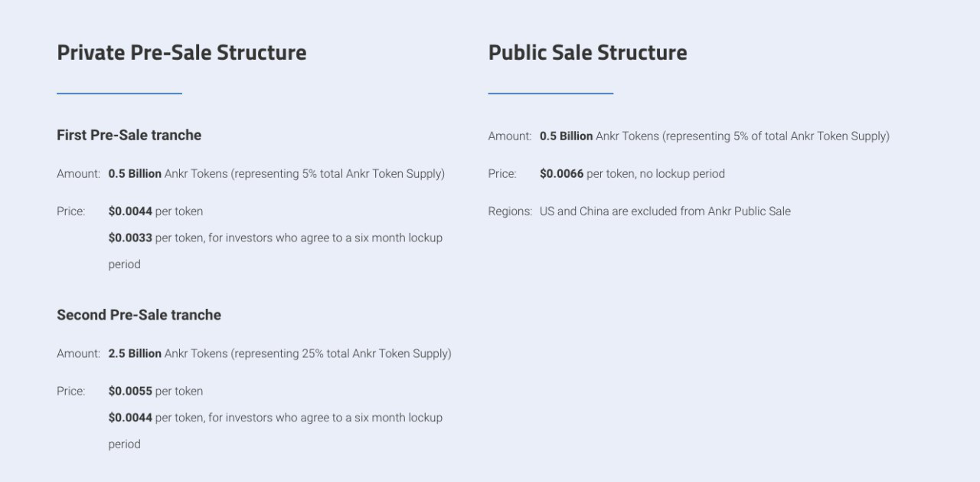Screen dimensions: 980x482
Task: Click the blue underline beneath Private Pre-Sale
Action: point(119,93)
